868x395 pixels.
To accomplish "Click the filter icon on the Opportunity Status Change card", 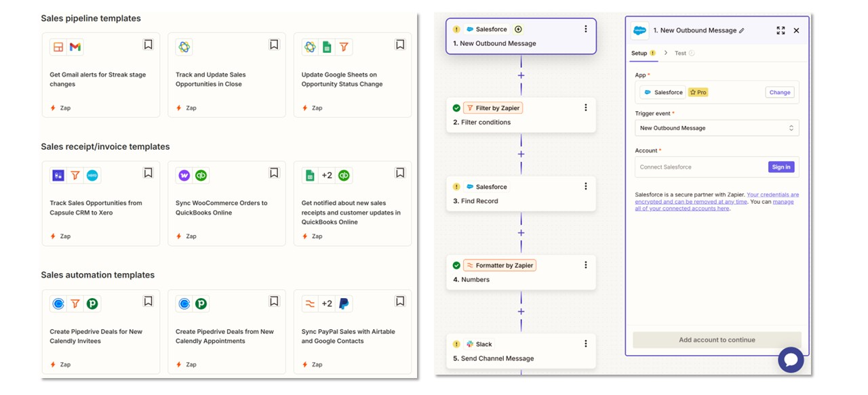I will (x=344, y=47).
